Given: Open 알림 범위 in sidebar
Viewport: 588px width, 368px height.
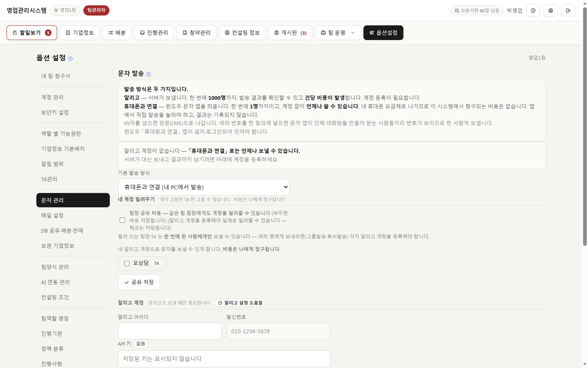Looking at the screenshot, I should click(x=73, y=164).
